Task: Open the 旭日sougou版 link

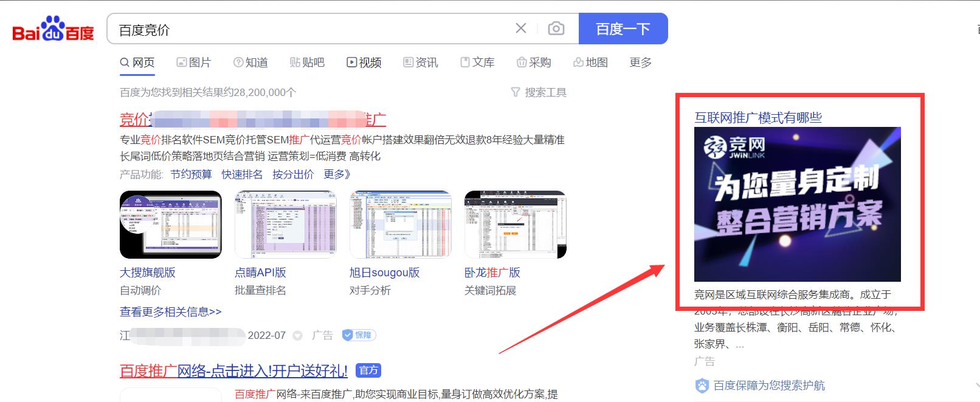Action: point(385,273)
